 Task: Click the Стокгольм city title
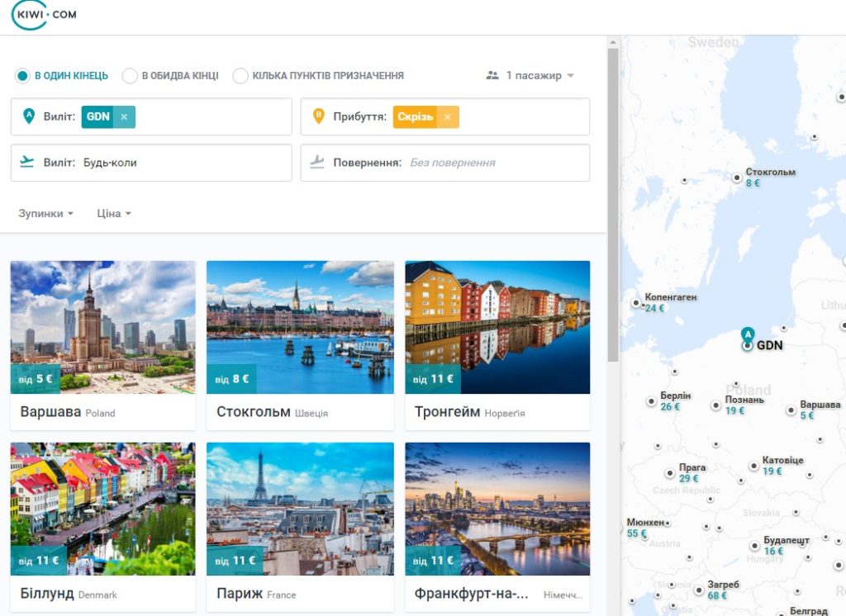253,412
